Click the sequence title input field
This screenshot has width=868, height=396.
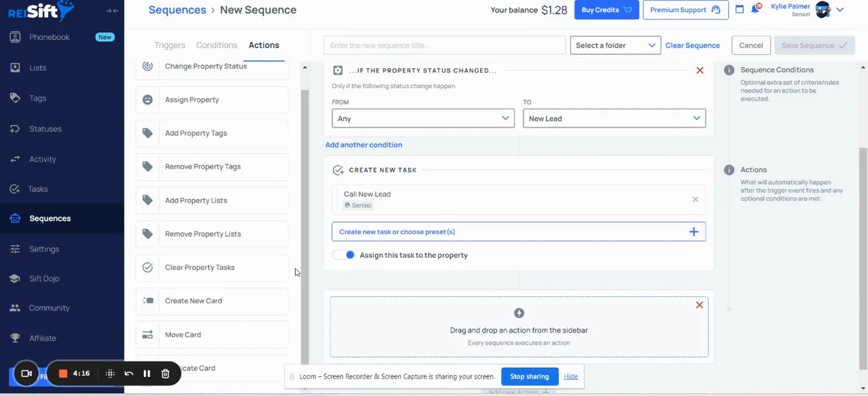444,46
